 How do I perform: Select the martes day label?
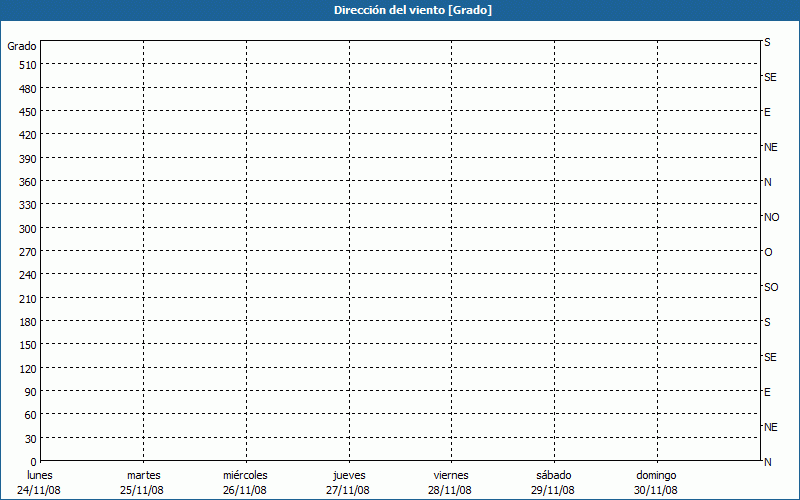click(x=143, y=475)
